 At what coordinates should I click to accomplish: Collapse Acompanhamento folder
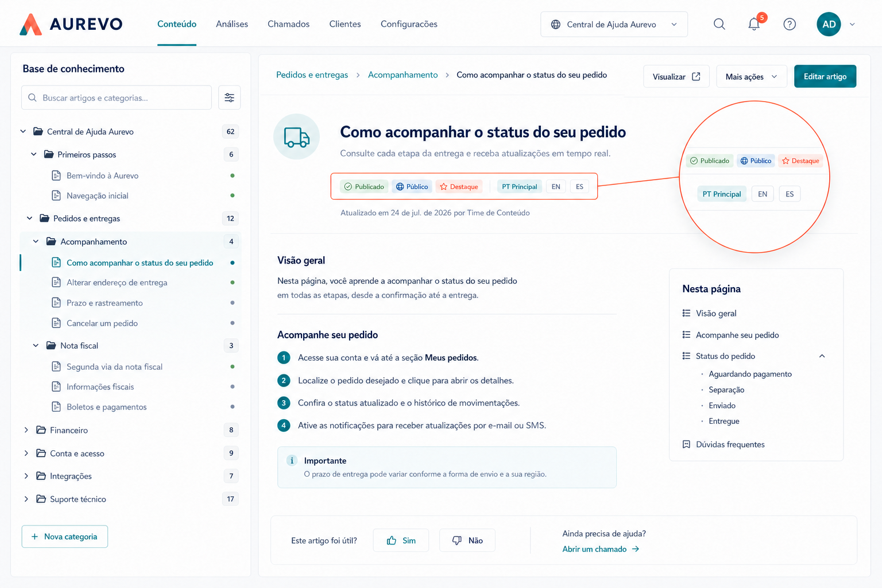coord(36,242)
